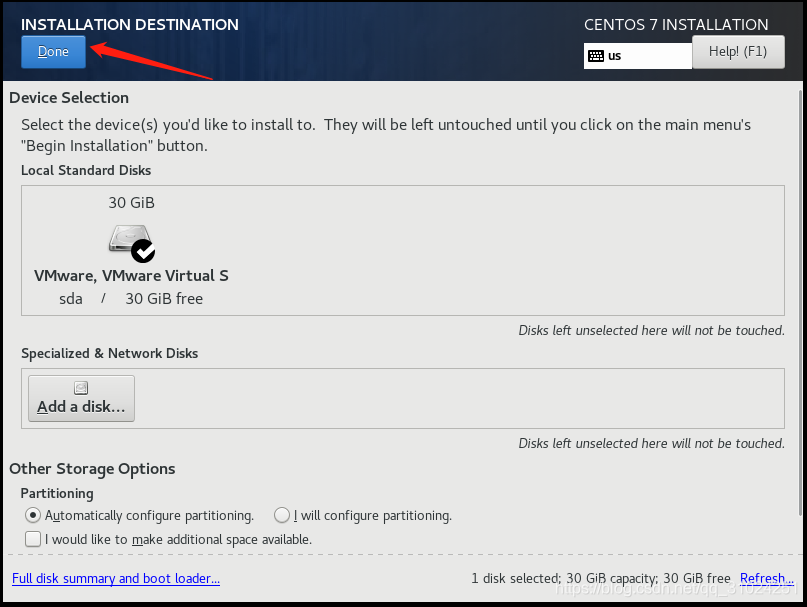
Task: Click the Other Storage Options heading
Action: point(92,469)
